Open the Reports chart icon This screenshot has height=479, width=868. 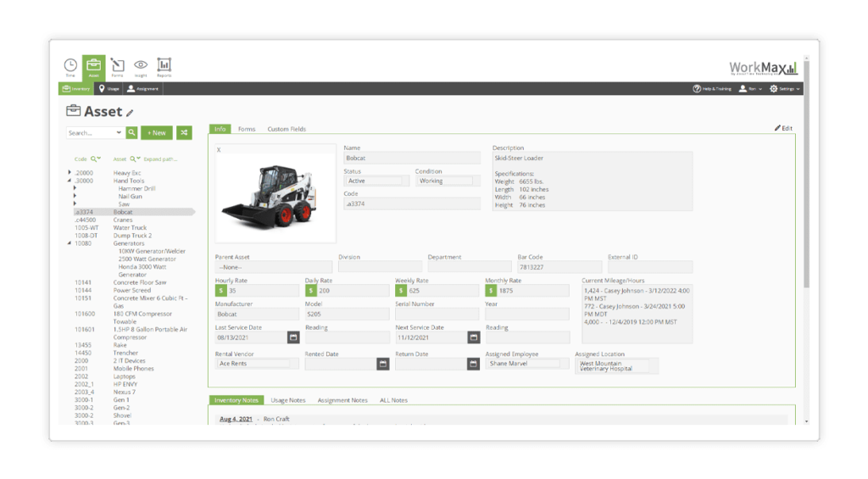164,66
